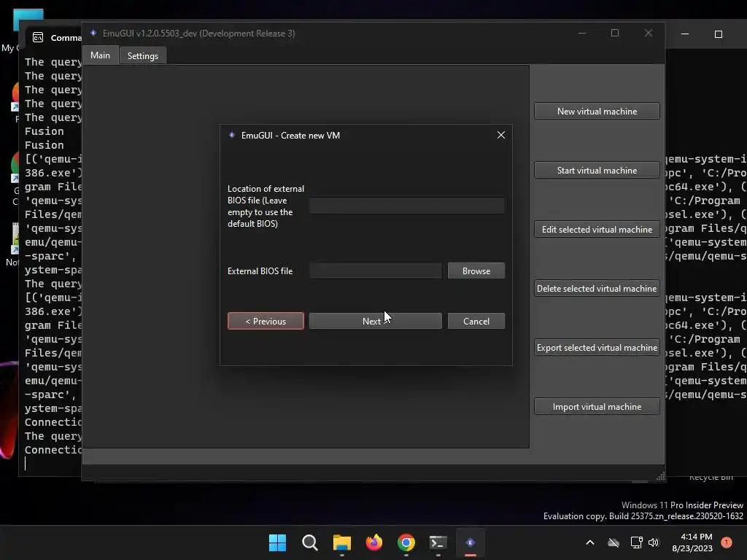Screen dimensions: 747x560
Task: Open Windows Search from taskbar
Action: pos(309,542)
